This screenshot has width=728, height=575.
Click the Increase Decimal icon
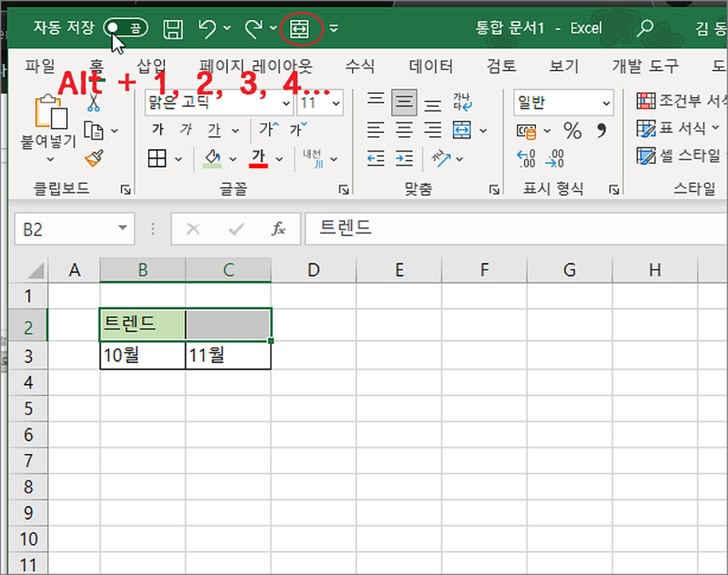pyautogui.click(x=526, y=158)
